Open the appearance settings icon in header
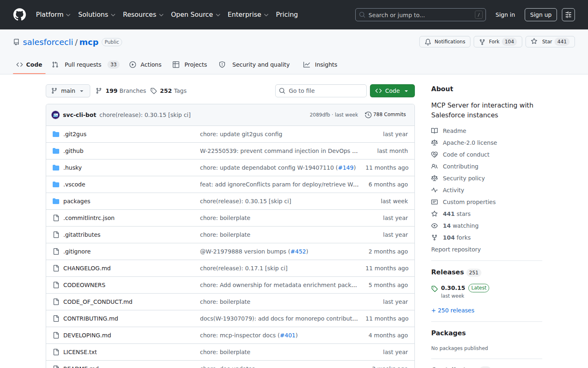The image size is (588, 368). coord(568,15)
